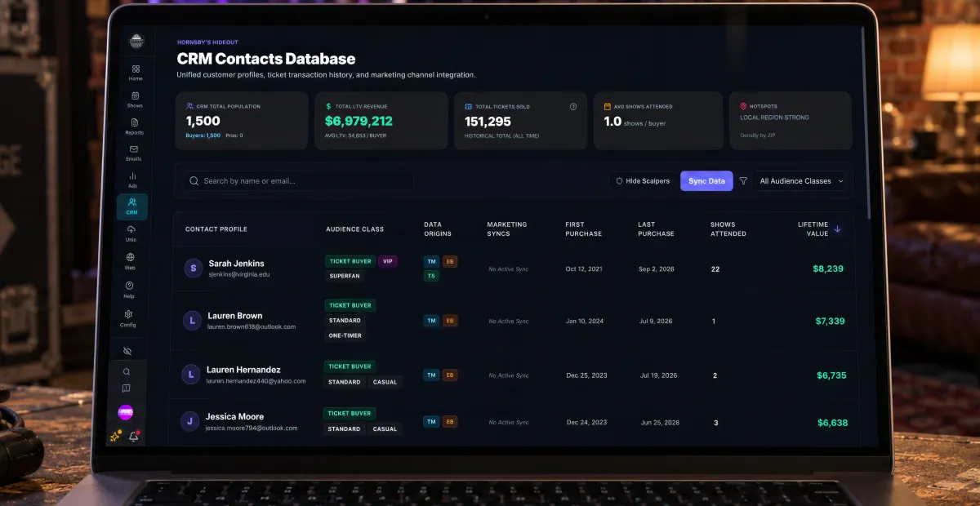Image resolution: width=980 pixels, height=506 pixels.
Task: Click the Sync Data button
Action: (x=706, y=181)
